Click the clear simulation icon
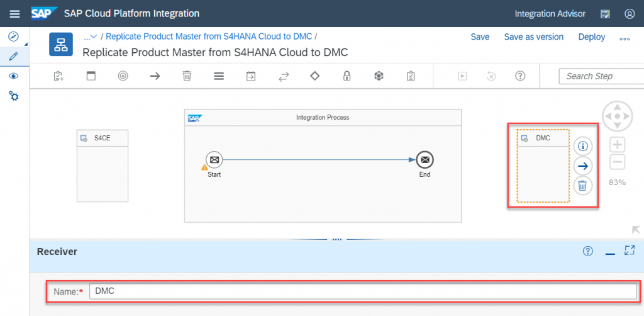 (491, 76)
